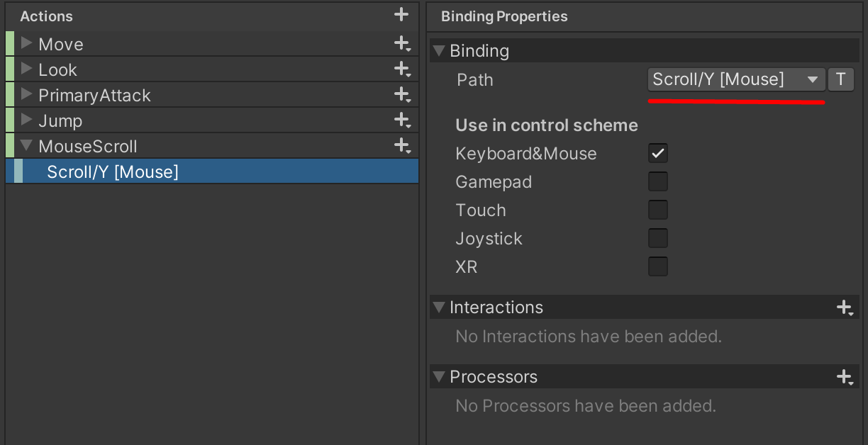Viewport: 868px width, 445px height.
Task: Disable the Keyboard&Mouse control scheme
Action: (657, 153)
